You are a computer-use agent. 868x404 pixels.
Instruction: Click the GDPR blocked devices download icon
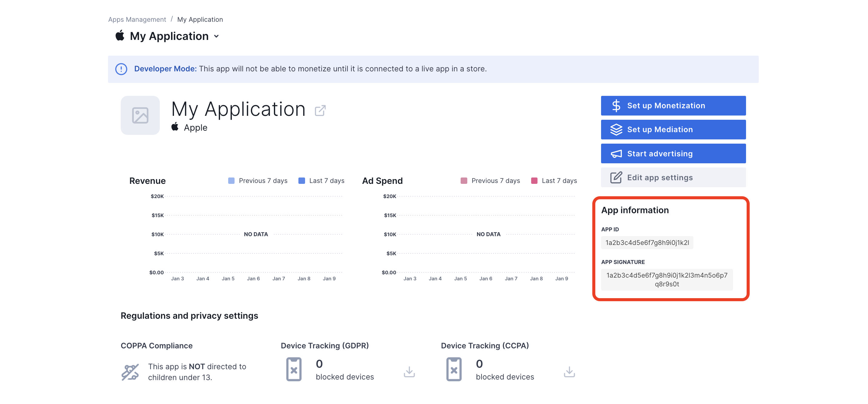pos(410,371)
